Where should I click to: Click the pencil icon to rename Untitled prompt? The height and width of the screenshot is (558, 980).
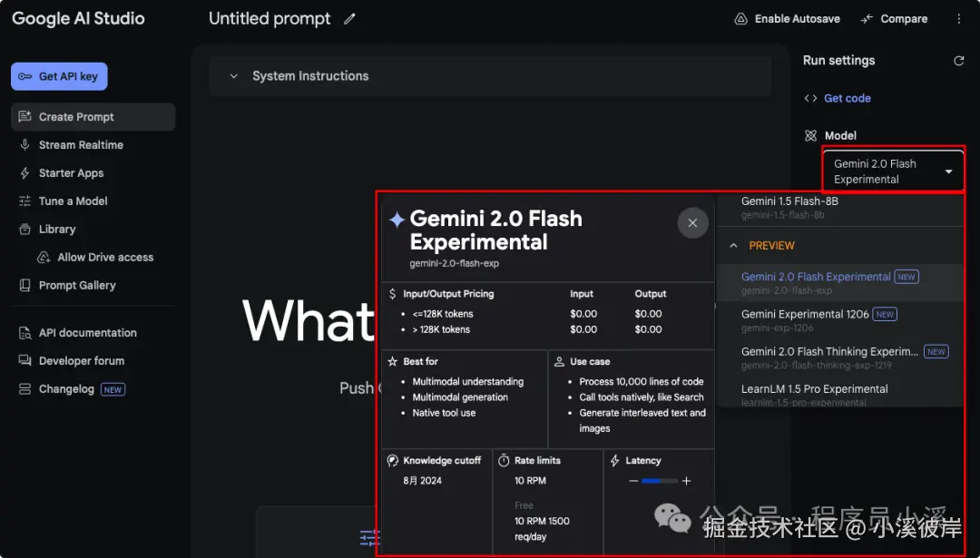[349, 19]
